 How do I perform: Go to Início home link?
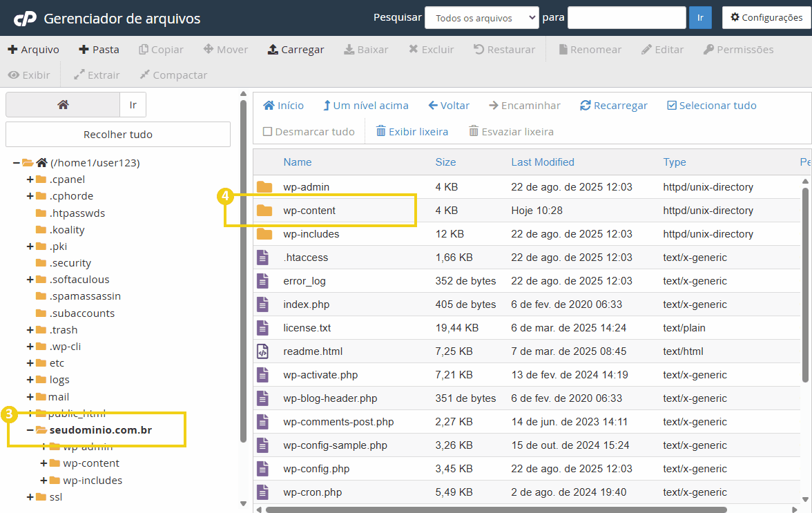click(284, 106)
